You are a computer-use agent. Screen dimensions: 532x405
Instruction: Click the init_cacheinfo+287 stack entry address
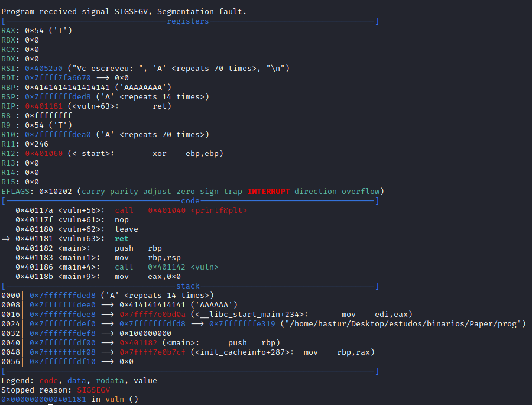tap(153, 352)
